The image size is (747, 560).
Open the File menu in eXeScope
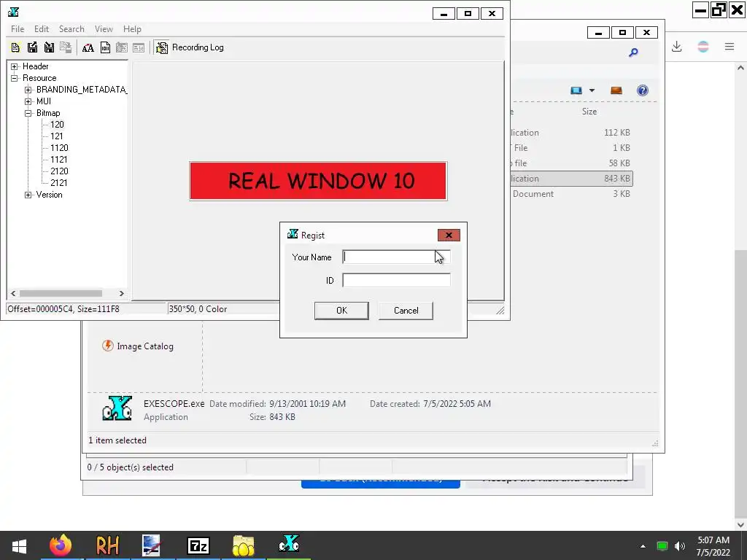pyautogui.click(x=18, y=29)
